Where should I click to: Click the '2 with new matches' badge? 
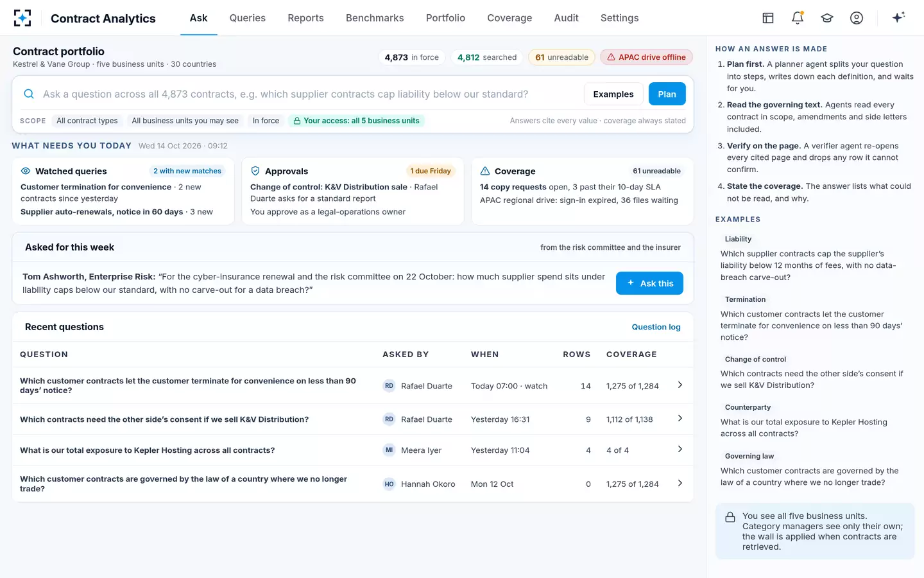[x=187, y=171]
